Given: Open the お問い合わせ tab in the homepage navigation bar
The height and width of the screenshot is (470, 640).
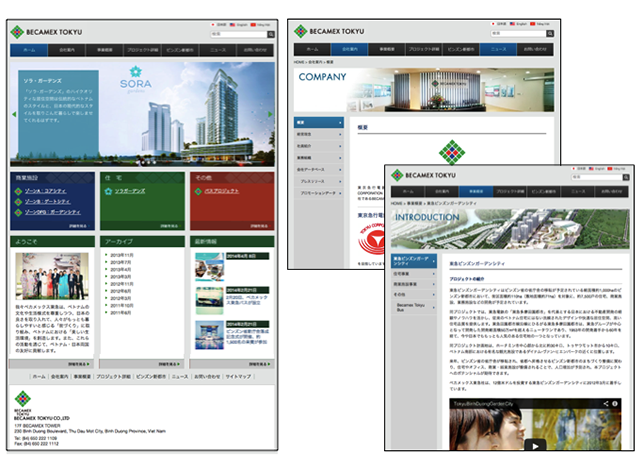Looking at the screenshot, I should point(256,50).
